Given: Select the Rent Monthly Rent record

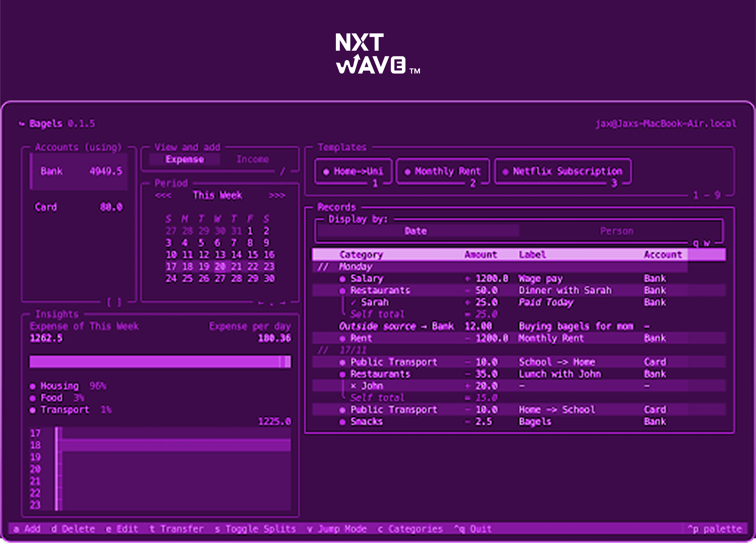Looking at the screenshot, I should point(519,338).
